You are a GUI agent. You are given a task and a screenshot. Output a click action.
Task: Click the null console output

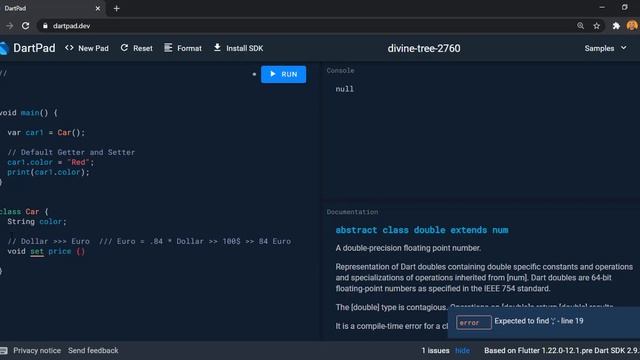point(344,89)
